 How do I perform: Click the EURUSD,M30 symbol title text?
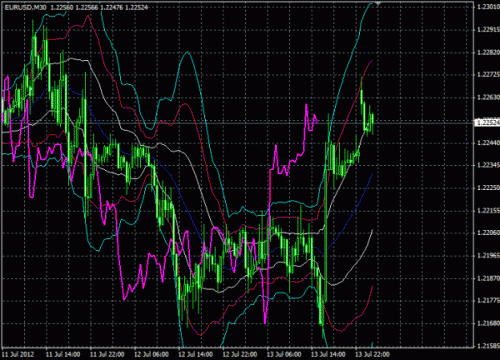click(26, 7)
